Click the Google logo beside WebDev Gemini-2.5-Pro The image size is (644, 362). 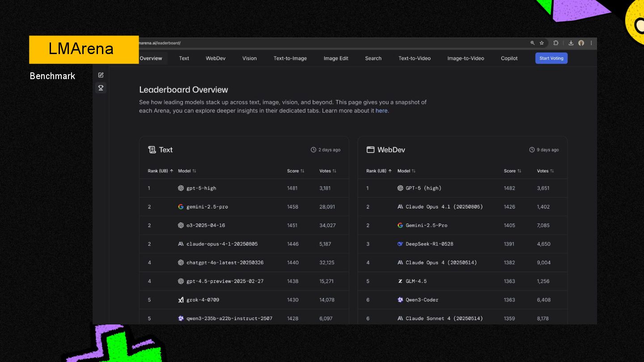click(x=400, y=225)
